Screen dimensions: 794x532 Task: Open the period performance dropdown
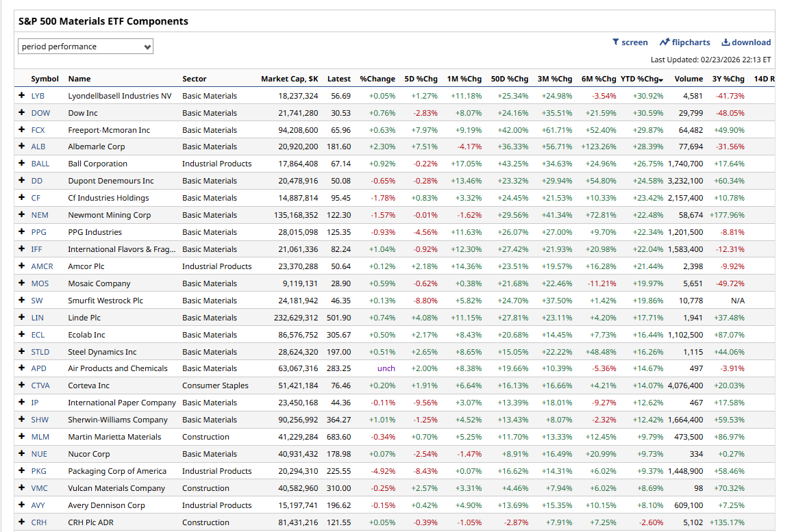coord(86,47)
